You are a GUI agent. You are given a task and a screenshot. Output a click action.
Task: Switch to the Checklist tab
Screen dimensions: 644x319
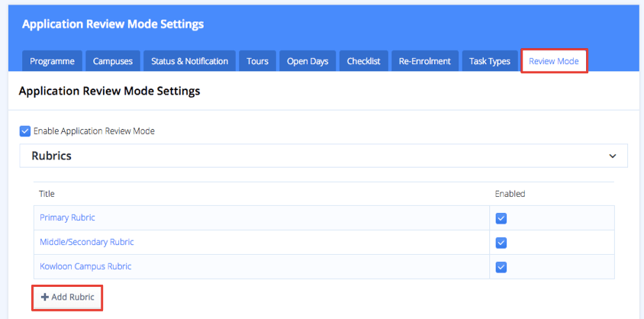click(363, 61)
